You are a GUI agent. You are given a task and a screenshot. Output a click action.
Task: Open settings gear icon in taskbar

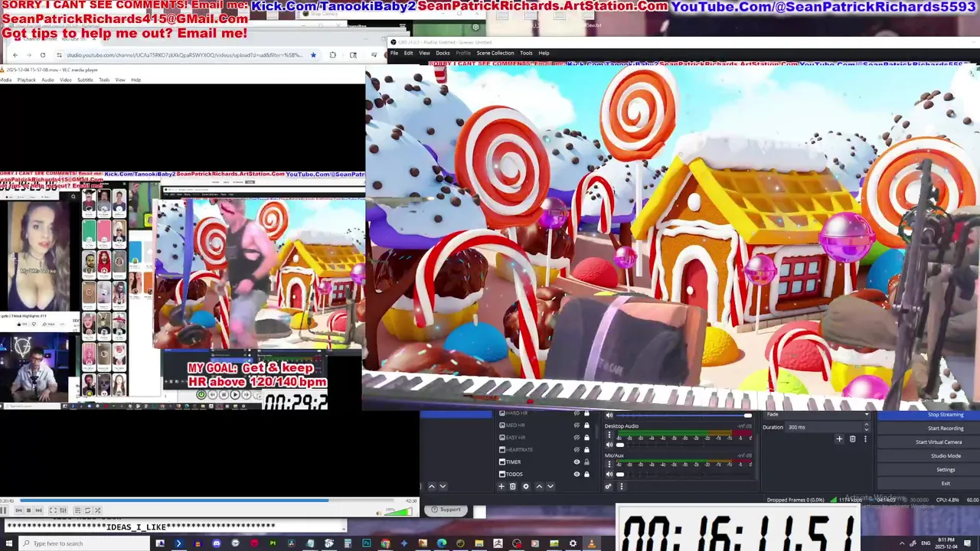click(x=573, y=543)
